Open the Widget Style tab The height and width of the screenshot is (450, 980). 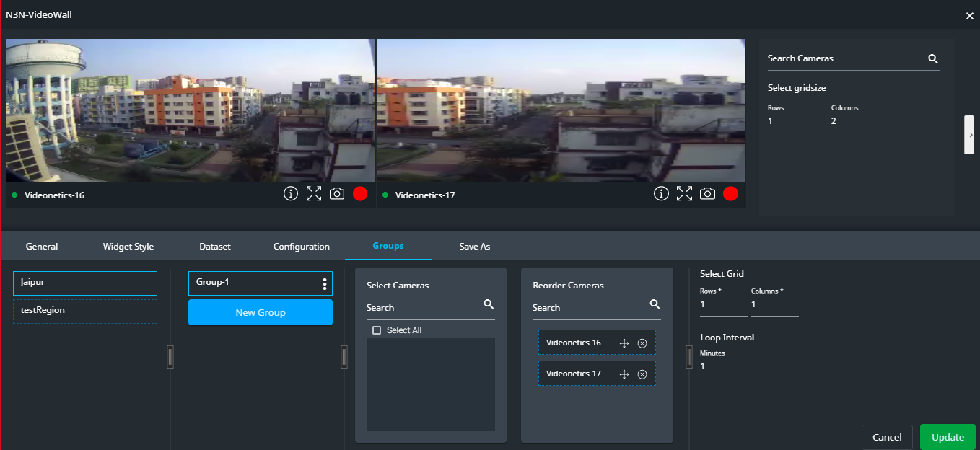tap(128, 247)
